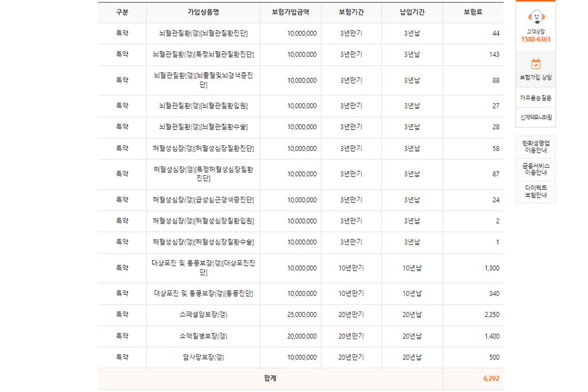Screen dimensions: 588x392
Task: Click premium value 27
Action: (x=496, y=106)
